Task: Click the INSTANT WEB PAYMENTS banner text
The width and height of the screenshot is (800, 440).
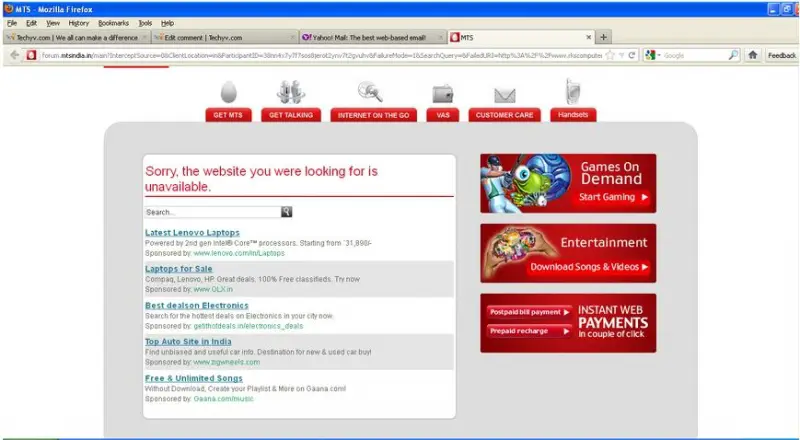Action: coord(613,322)
